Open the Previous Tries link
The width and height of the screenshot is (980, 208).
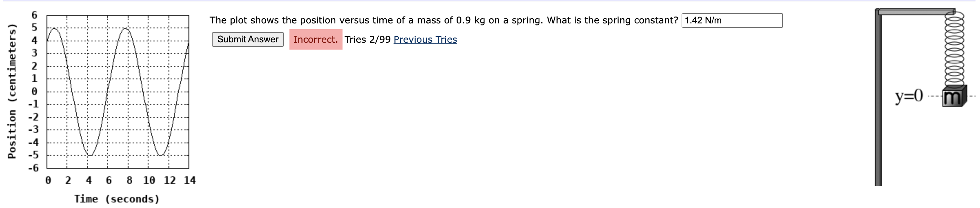pos(425,39)
